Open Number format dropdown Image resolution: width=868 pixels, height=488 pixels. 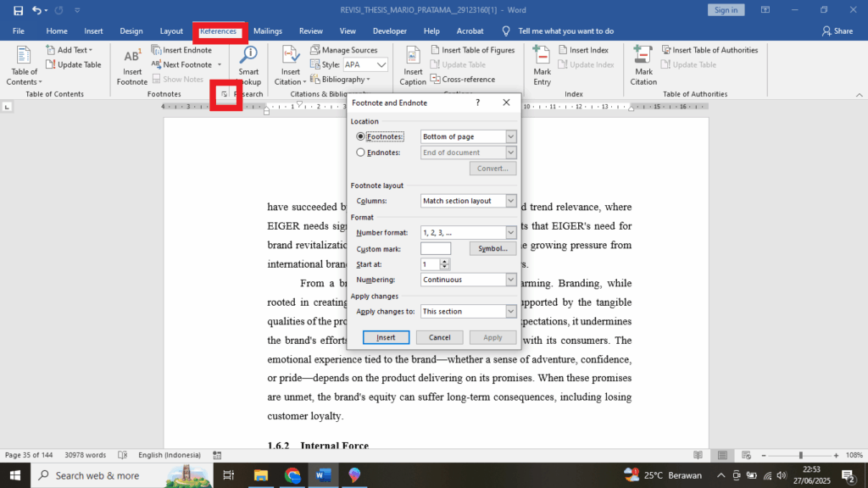point(468,233)
